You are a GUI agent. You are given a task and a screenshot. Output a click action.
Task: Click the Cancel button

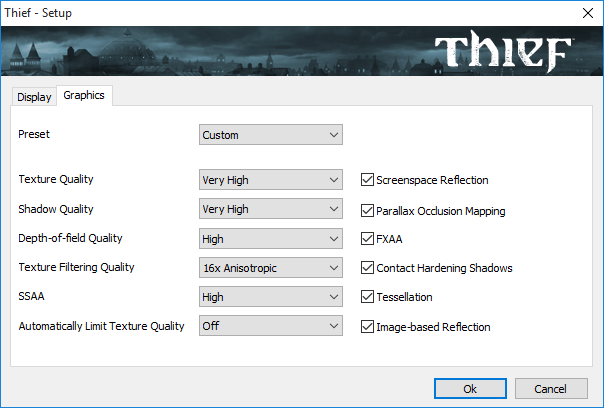tap(550, 388)
